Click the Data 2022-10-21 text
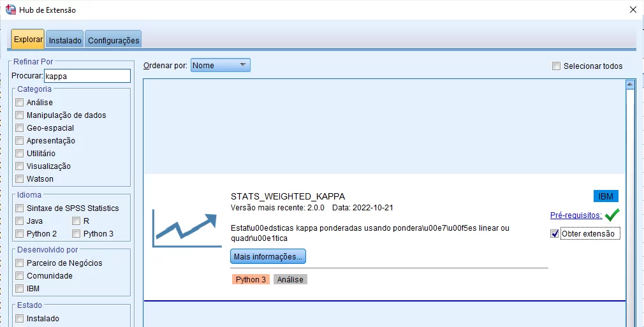Viewport: 644px width, 327px height. coord(363,208)
